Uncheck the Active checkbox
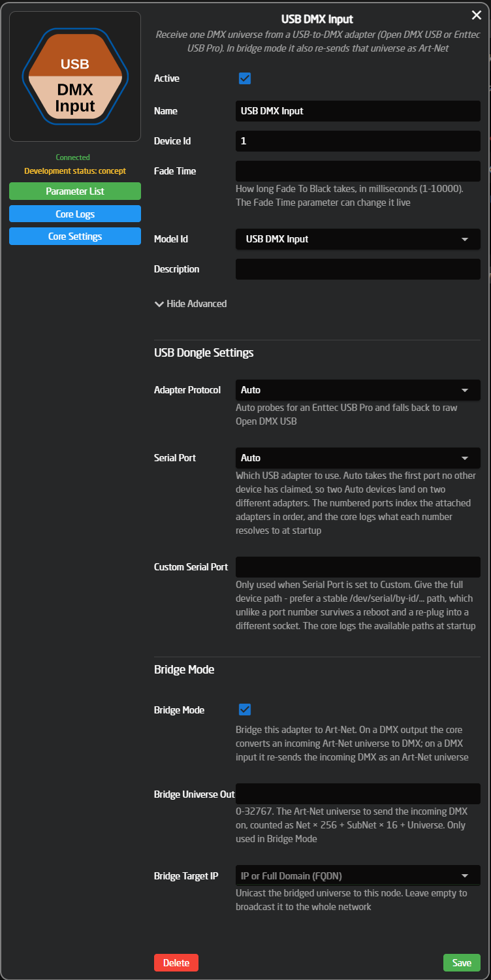The image size is (491, 980). [x=245, y=78]
